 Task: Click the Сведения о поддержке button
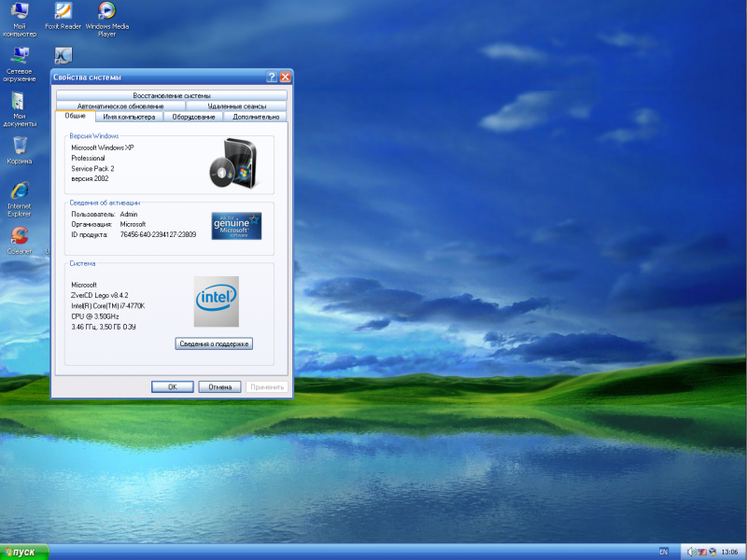tap(214, 343)
